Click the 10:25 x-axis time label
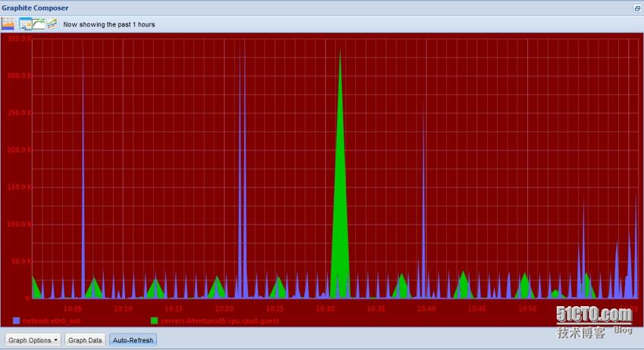 click(275, 308)
